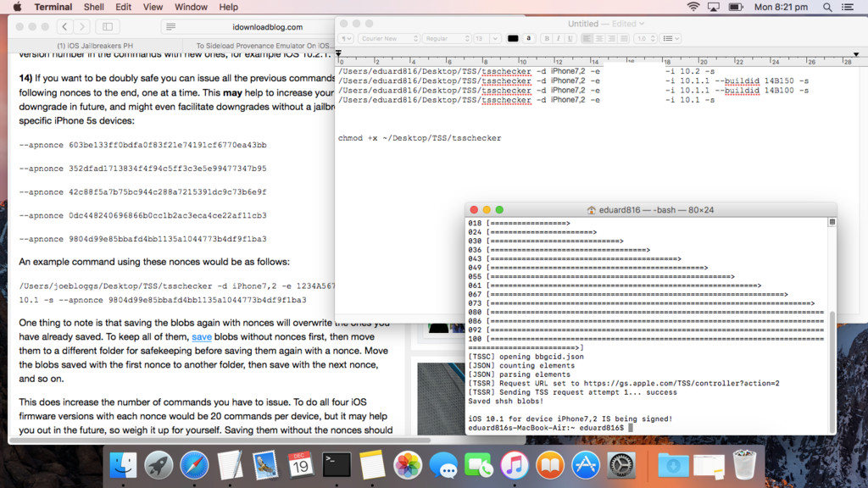Toggle Italic in TextEdit toolbar
This screenshot has height=488, width=868.
pyautogui.click(x=558, y=38)
